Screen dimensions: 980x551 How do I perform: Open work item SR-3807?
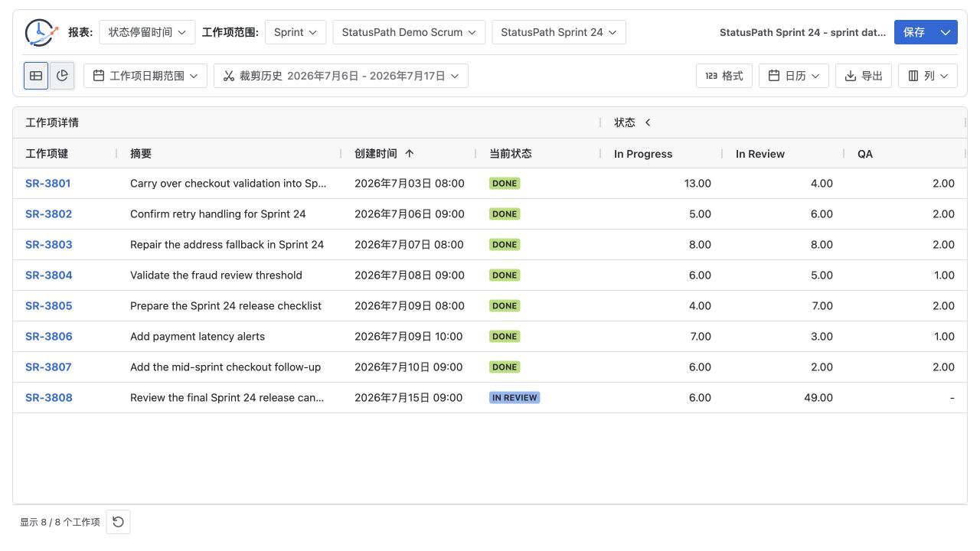click(x=48, y=367)
